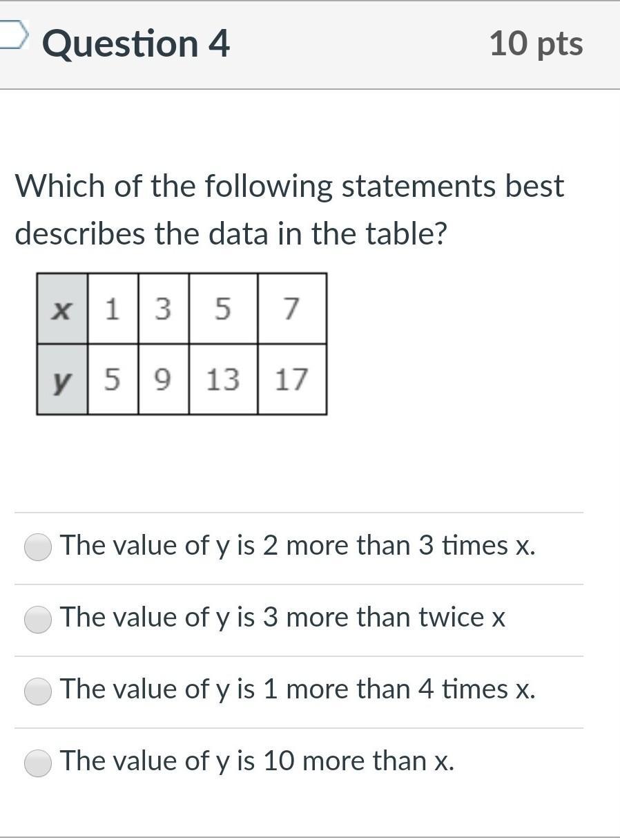The height and width of the screenshot is (840, 620).
Task: Click the '10 pts' points label
Action: [x=536, y=44]
